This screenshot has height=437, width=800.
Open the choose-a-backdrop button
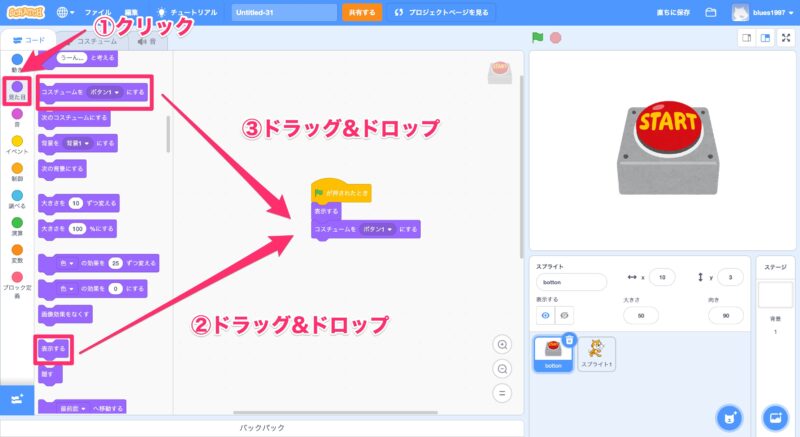coord(774,415)
